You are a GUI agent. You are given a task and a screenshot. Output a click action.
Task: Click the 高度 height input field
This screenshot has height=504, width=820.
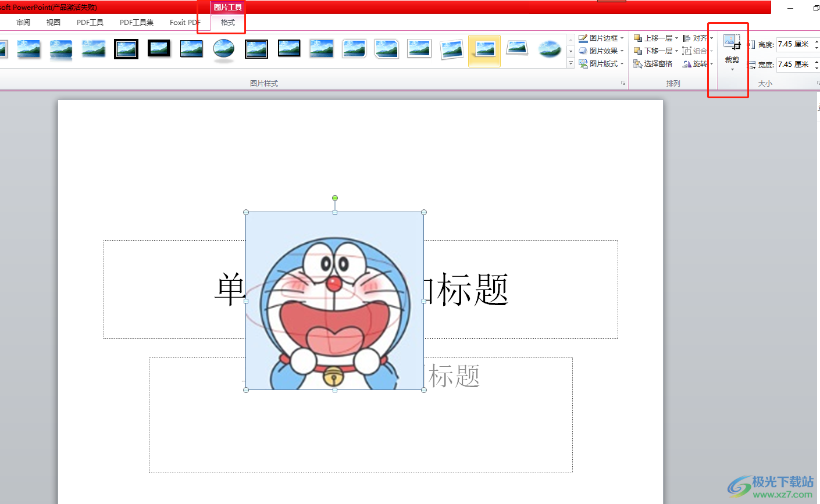click(794, 44)
